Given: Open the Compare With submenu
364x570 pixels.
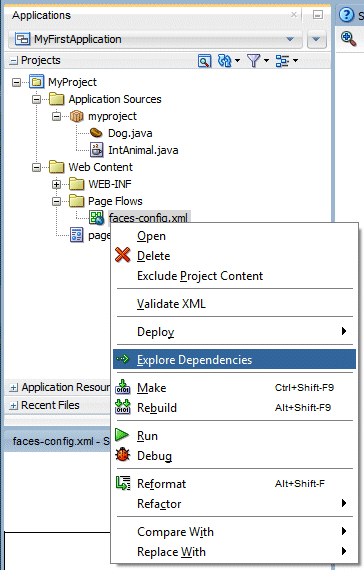Looking at the screenshot, I should click(x=234, y=532).
